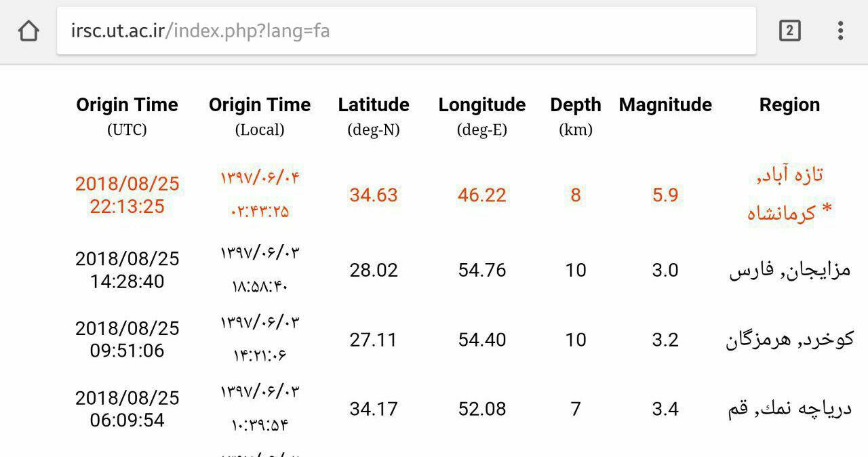This screenshot has width=868, height=457.
Task: Click the Depth (km) column header
Action: (x=576, y=116)
